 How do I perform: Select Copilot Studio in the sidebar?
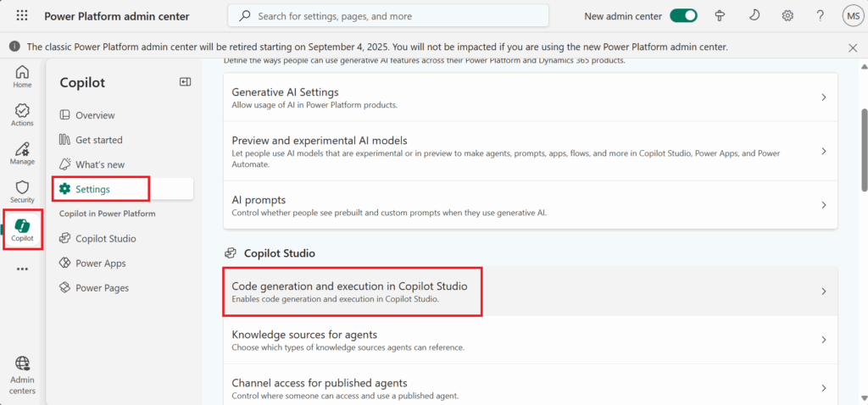coord(105,239)
